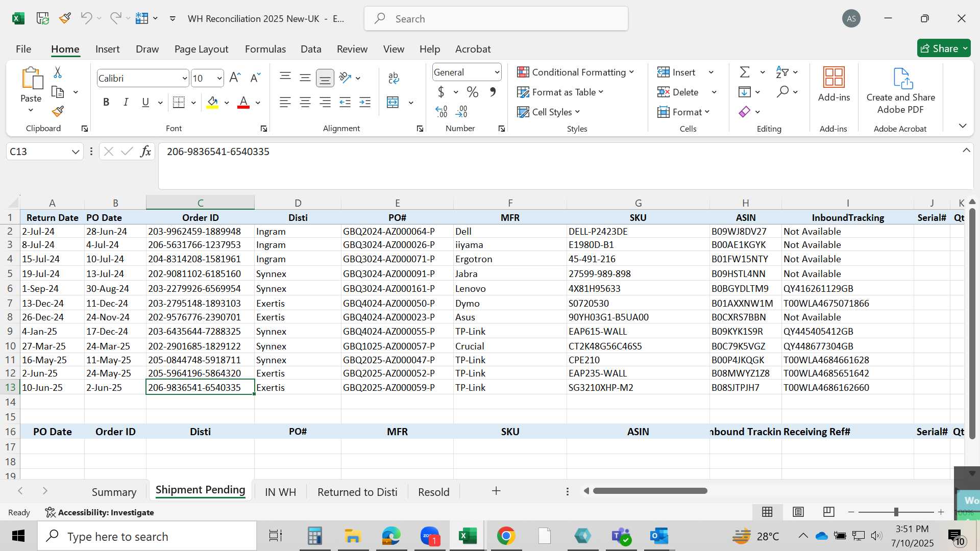Click the Save icon in the title bar

[43, 18]
